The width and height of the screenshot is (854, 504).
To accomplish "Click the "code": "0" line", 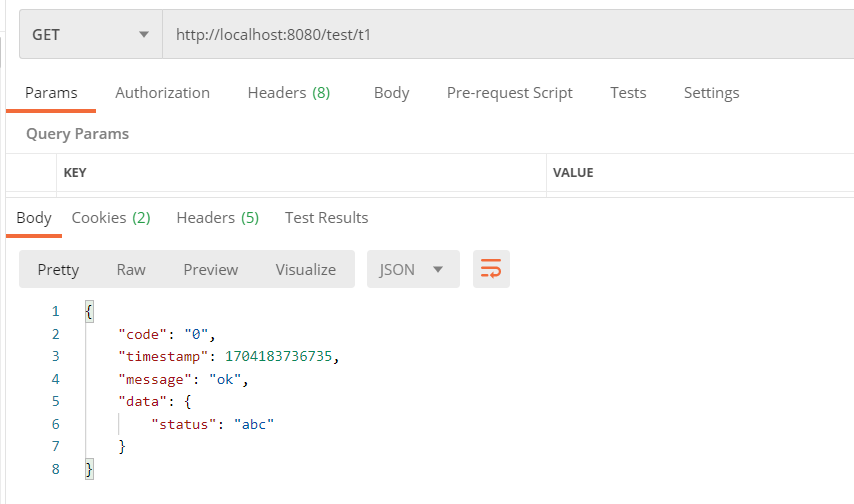I will coord(167,334).
